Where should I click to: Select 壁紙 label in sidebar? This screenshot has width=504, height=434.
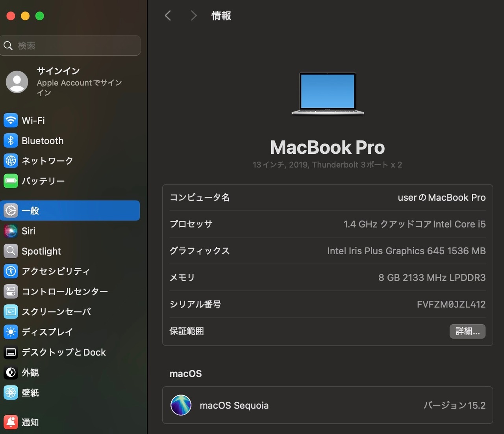(30, 393)
